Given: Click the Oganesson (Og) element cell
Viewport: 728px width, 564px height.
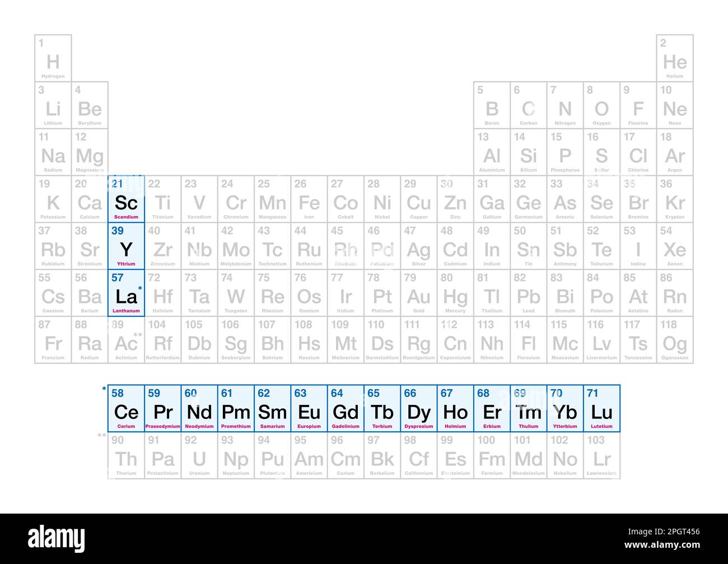Looking at the screenshot, I should [x=675, y=340].
